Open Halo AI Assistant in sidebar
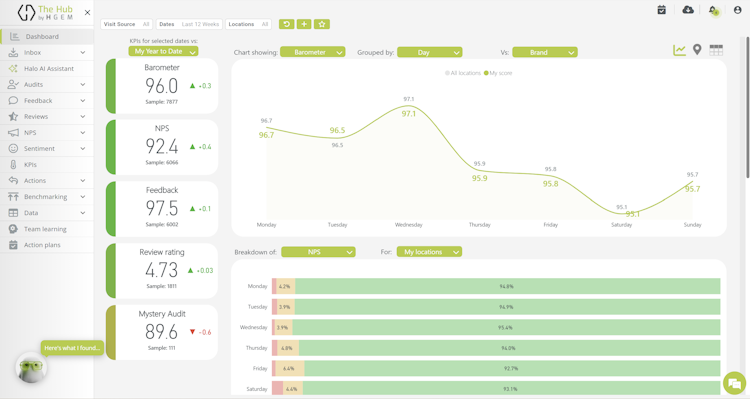This screenshot has height=399, width=750. point(47,68)
